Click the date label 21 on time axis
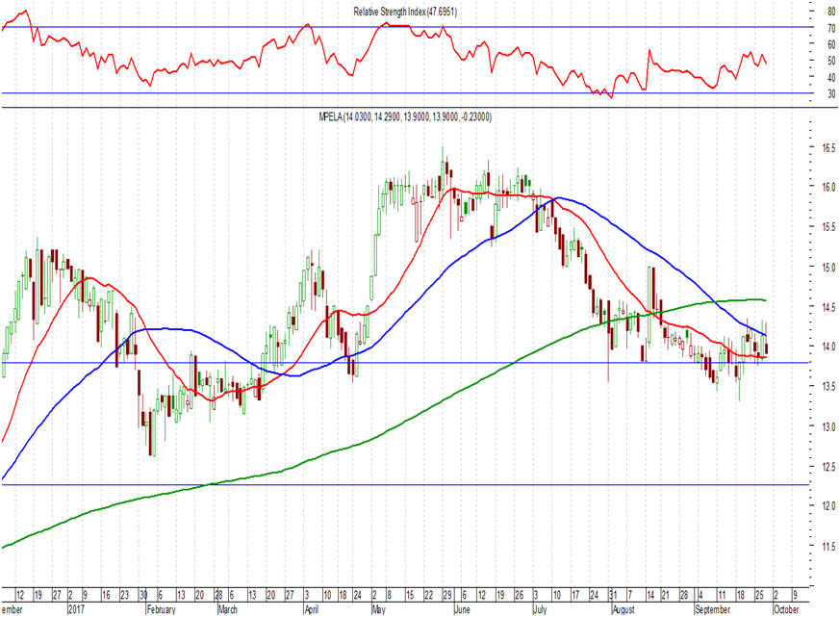 [x=665, y=596]
